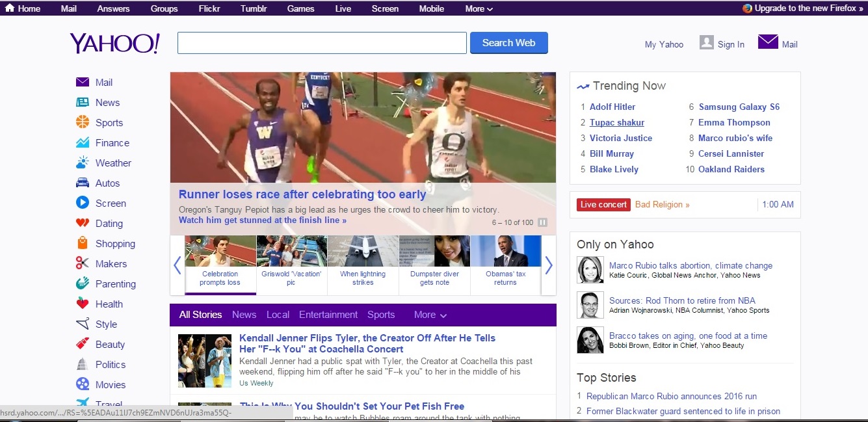Screen dimensions: 868x422
Task: Click the Yahoo logo
Action: tap(114, 43)
